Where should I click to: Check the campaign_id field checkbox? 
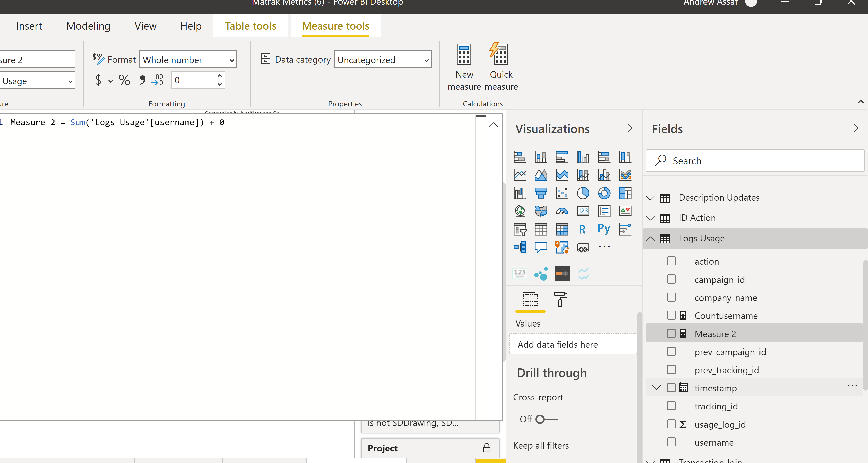point(671,279)
